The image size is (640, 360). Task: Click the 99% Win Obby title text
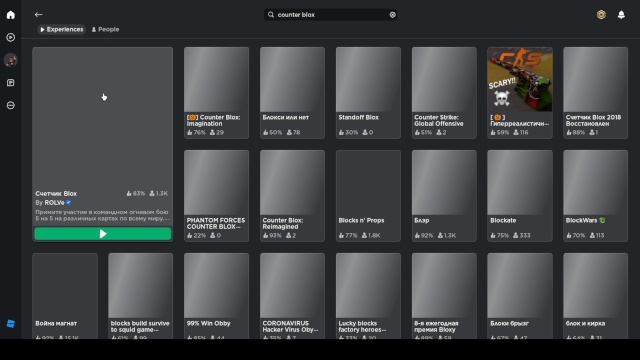click(x=209, y=323)
